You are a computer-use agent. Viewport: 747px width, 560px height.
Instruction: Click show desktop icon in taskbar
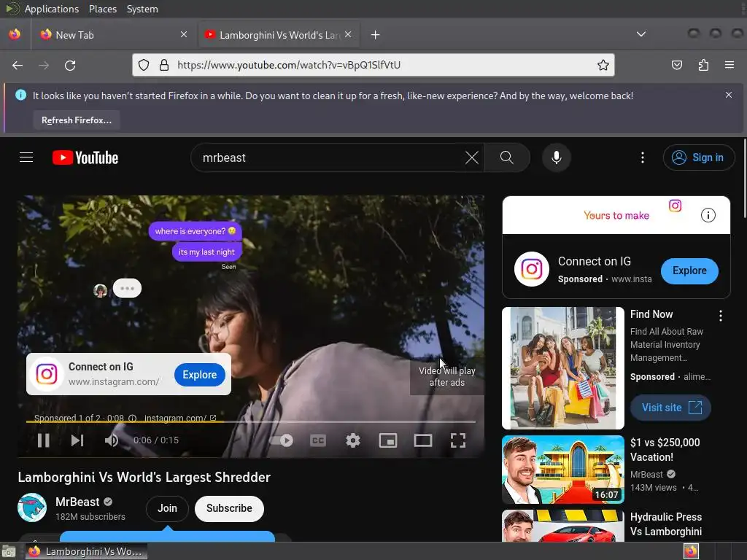(x=9, y=552)
